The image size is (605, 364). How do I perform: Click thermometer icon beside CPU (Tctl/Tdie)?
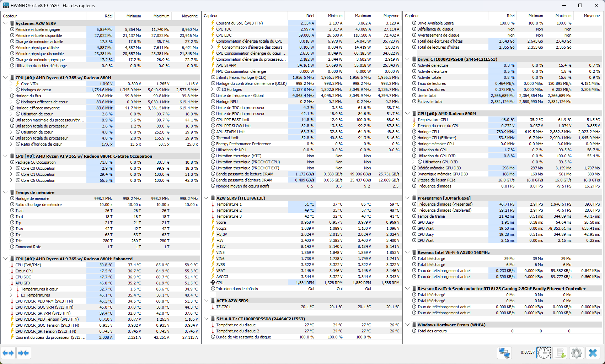coord(12,265)
